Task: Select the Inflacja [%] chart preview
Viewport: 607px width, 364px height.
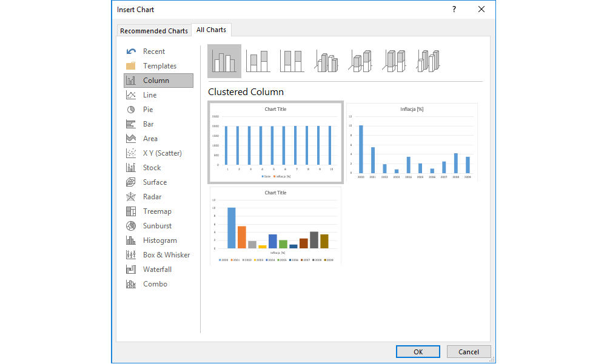Action: click(412, 142)
